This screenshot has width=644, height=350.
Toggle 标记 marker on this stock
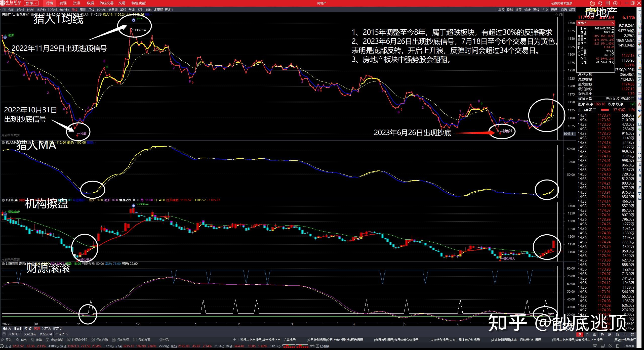click(x=554, y=10)
